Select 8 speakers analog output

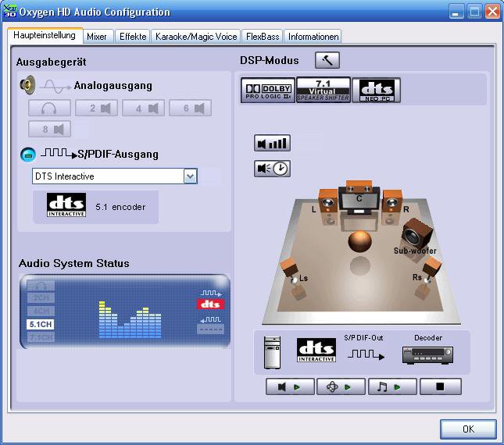coord(49,129)
